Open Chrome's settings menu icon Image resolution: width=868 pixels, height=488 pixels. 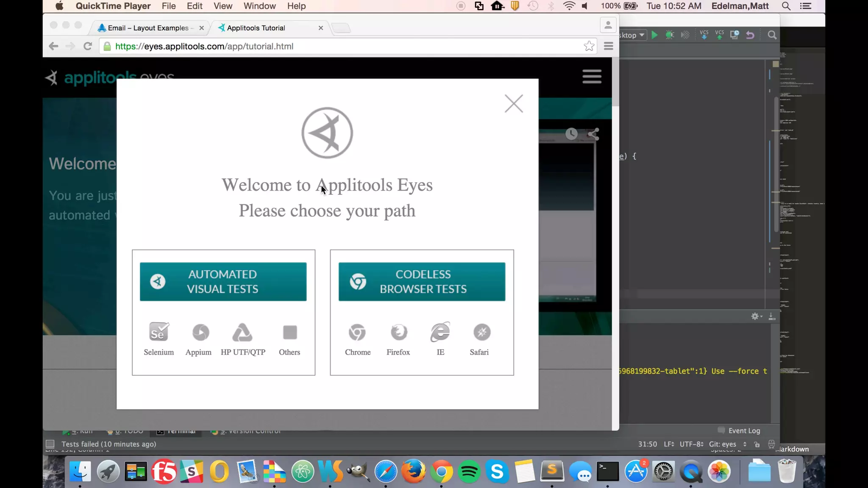609,46
